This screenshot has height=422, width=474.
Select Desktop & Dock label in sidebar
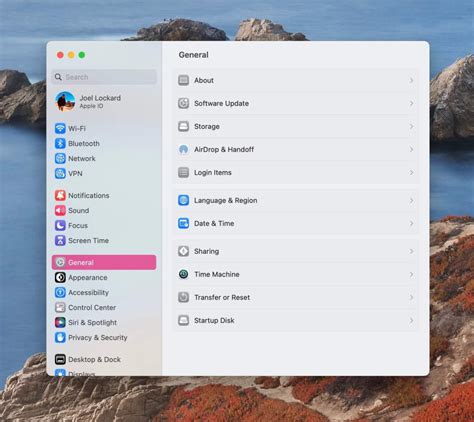(x=94, y=359)
